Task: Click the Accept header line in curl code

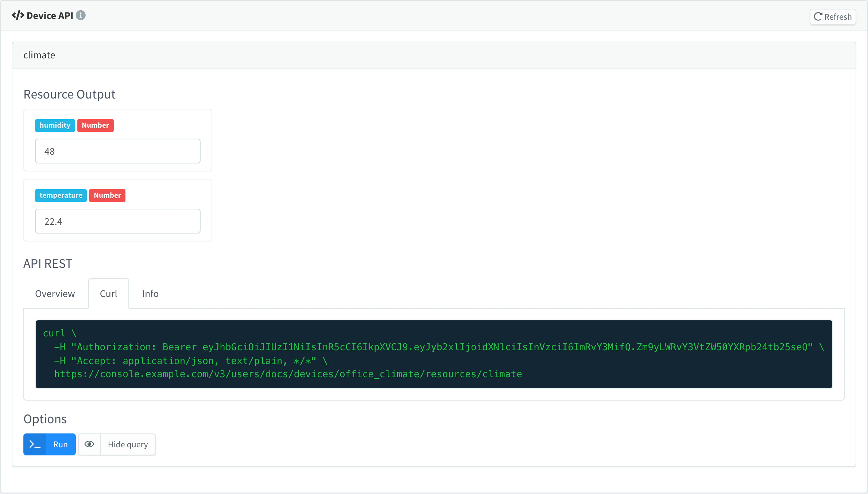Action: tap(191, 361)
